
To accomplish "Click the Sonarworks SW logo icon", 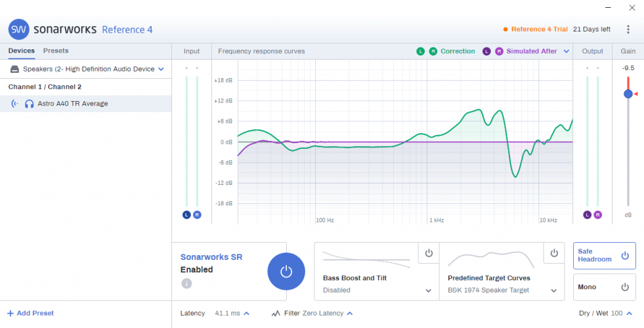I will (18, 30).
